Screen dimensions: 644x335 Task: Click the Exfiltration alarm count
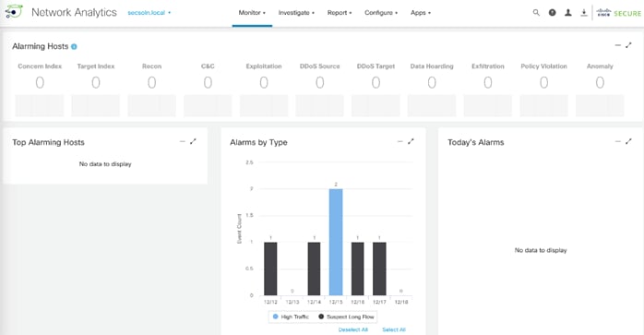(488, 83)
